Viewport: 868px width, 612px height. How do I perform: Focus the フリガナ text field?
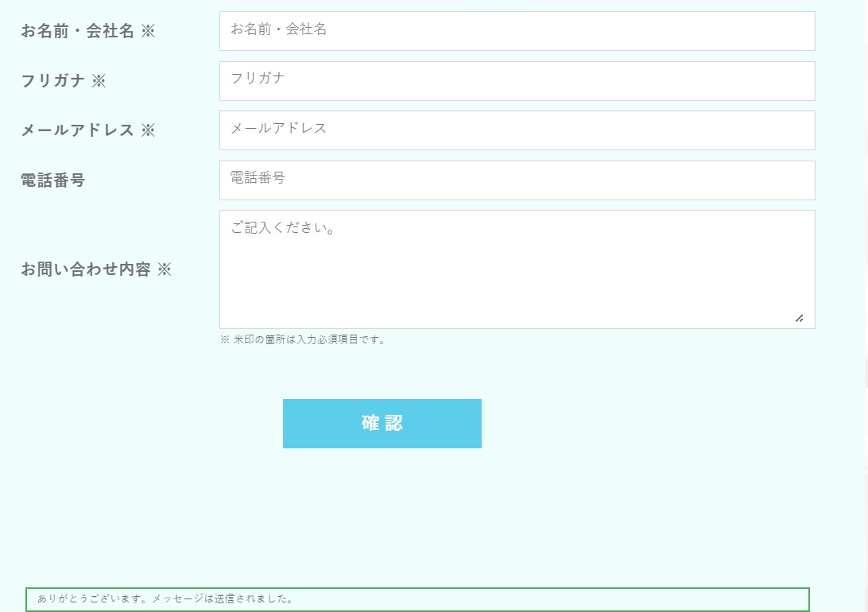(x=517, y=81)
